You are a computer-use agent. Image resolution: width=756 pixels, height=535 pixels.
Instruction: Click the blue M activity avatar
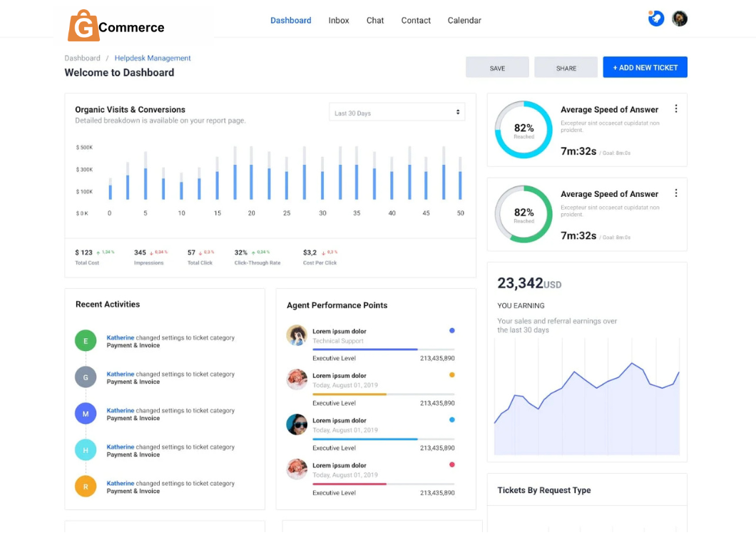point(86,414)
